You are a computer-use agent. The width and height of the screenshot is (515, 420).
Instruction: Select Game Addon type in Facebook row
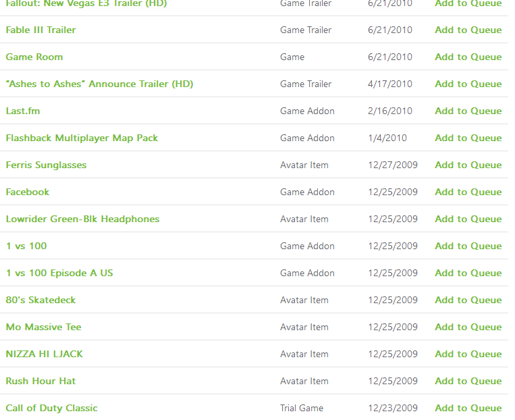[307, 192]
